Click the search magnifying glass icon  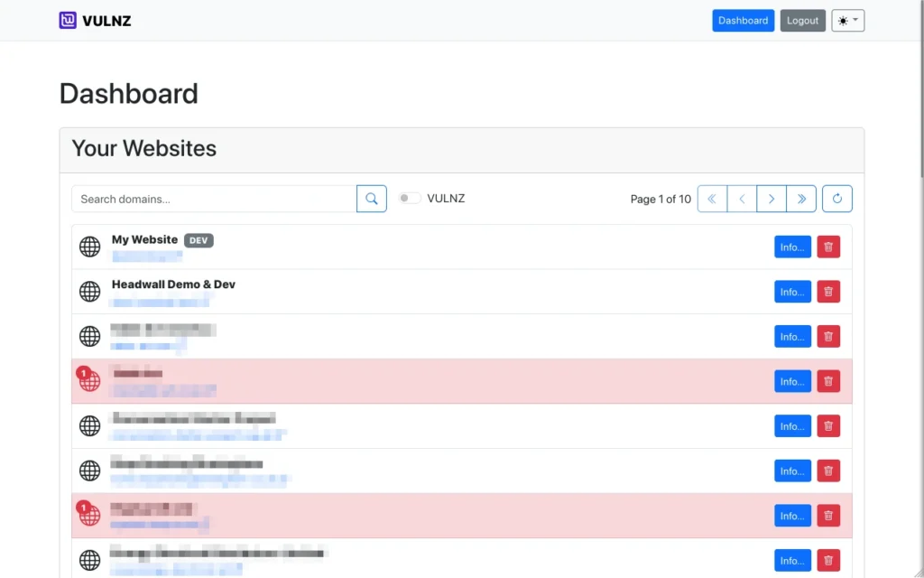(x=371, y=198)
